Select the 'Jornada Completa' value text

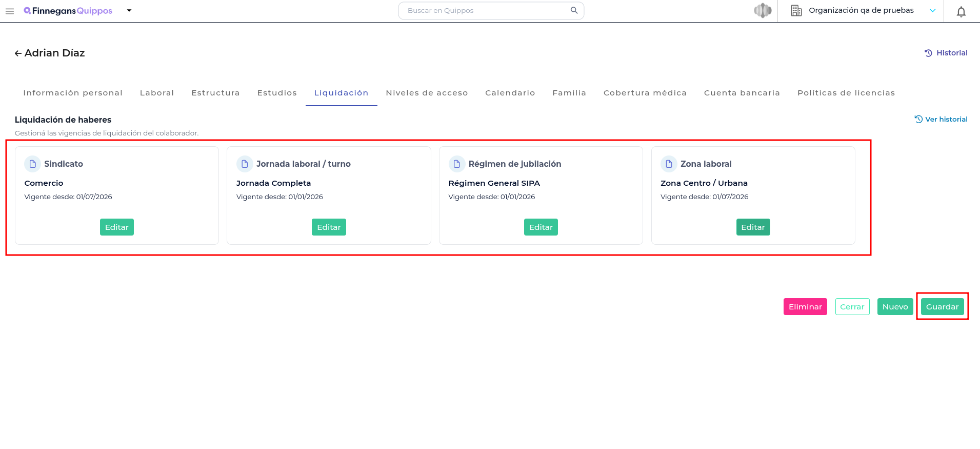tap(273, 183)
